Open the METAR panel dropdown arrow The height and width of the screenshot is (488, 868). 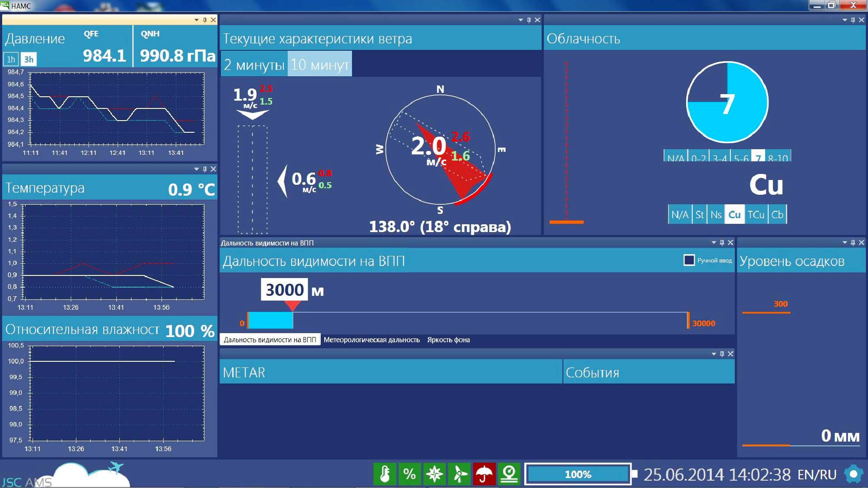[x=714, y=354]
